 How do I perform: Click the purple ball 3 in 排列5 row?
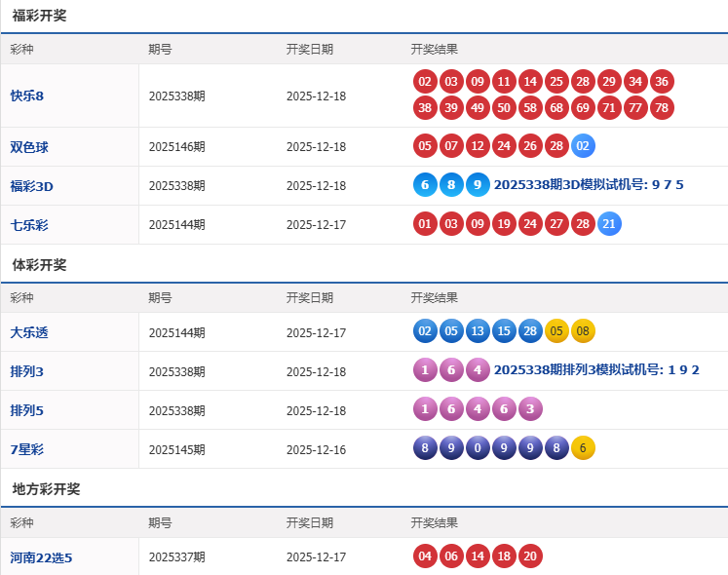click(530, 409)
